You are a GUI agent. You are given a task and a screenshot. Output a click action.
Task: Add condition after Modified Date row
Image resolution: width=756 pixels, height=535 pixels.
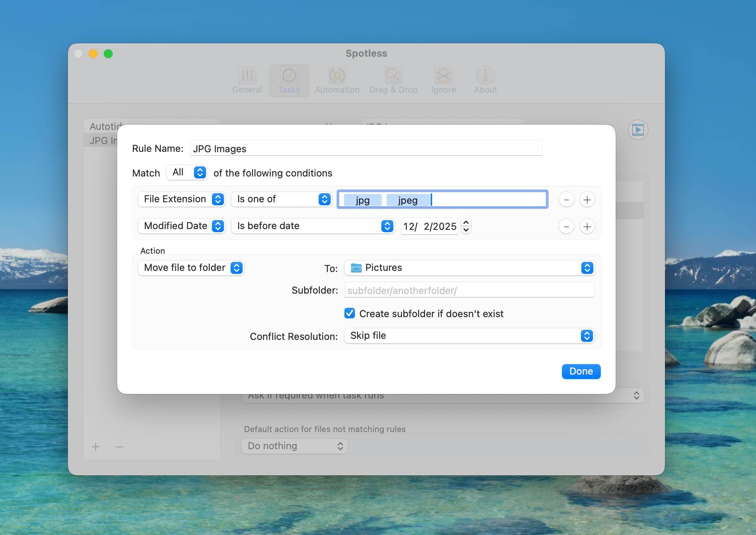587,226
